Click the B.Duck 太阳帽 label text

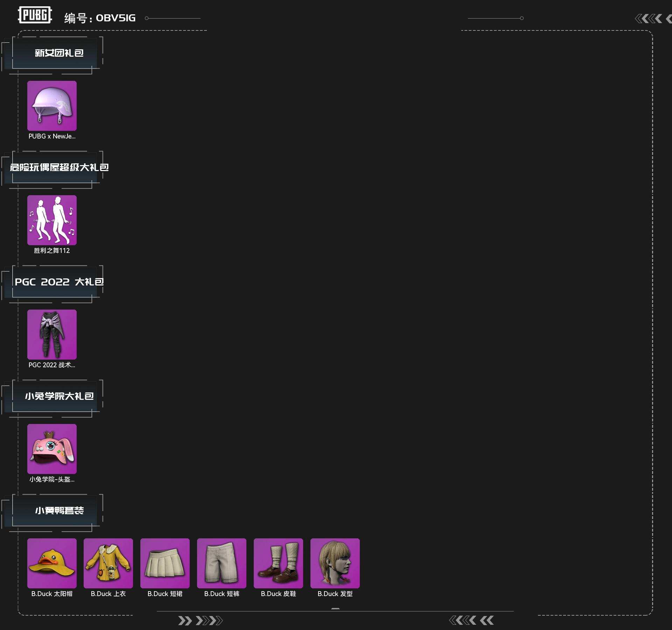52,594
